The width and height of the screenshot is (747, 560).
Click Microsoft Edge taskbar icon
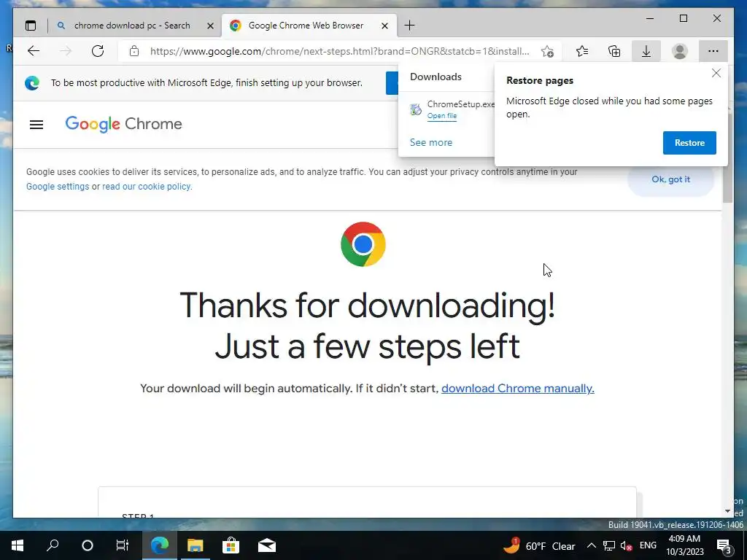tap(160, 545)
